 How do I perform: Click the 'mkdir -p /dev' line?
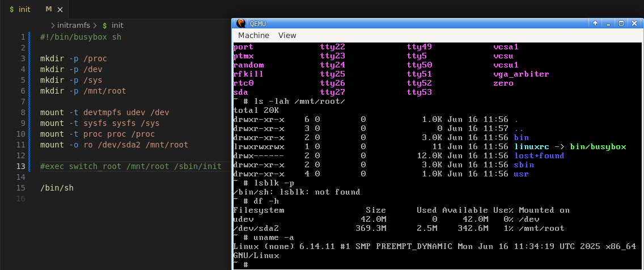pyautogui.click(x=71, y=69)
